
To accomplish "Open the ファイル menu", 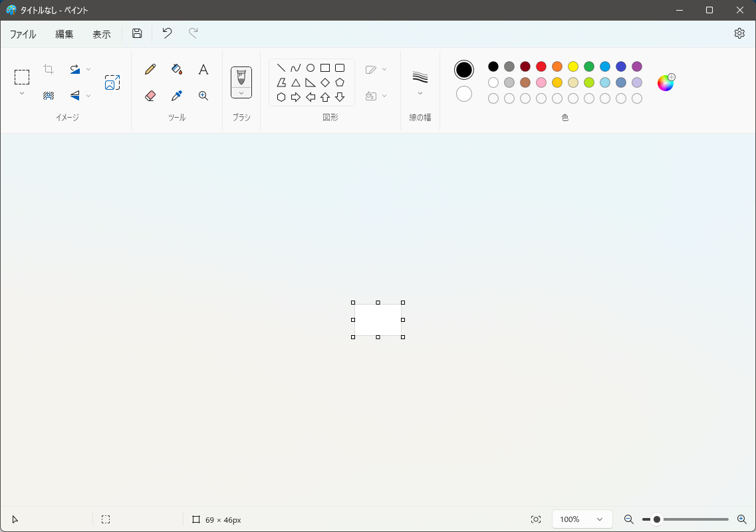I will [x=23, y=33].
